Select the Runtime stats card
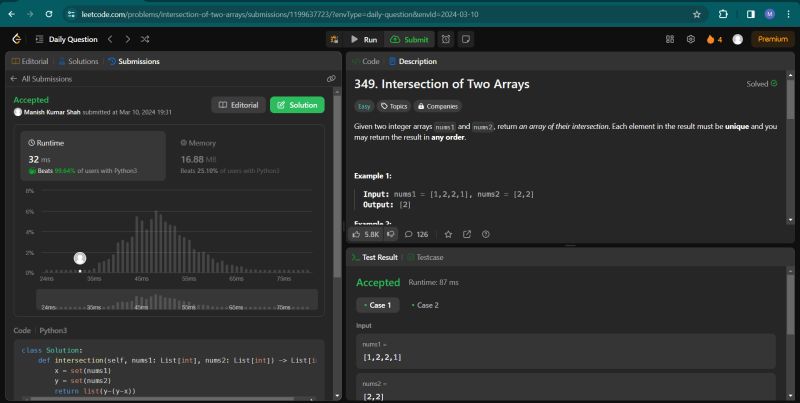Image resolution: width=800 pixels, height=403 pixels. [x=93, y=156]
